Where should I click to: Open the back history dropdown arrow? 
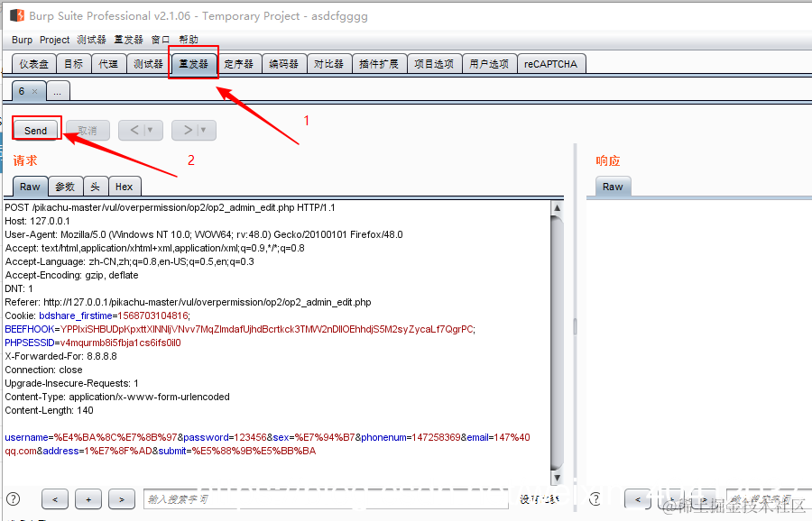[x=151, y=130]
